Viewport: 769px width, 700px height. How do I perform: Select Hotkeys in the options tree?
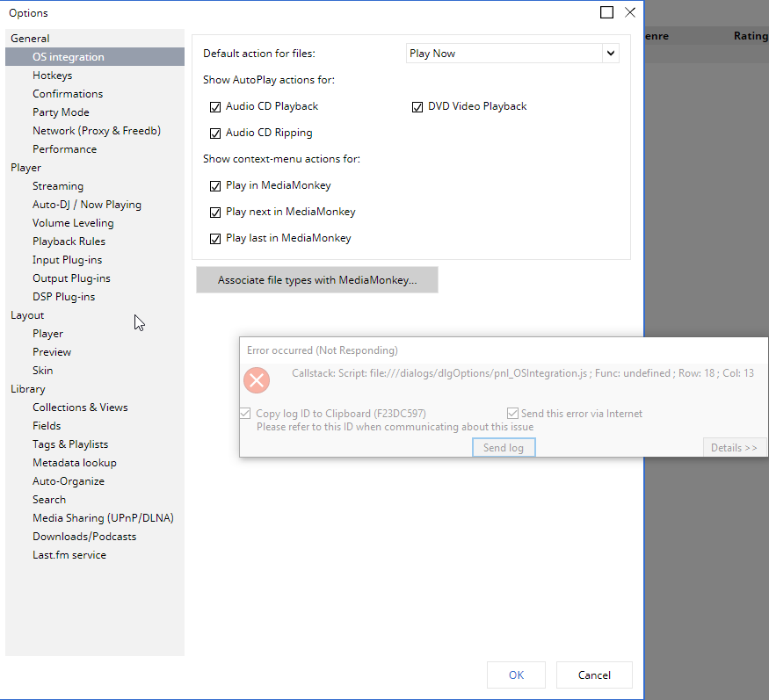53,76
